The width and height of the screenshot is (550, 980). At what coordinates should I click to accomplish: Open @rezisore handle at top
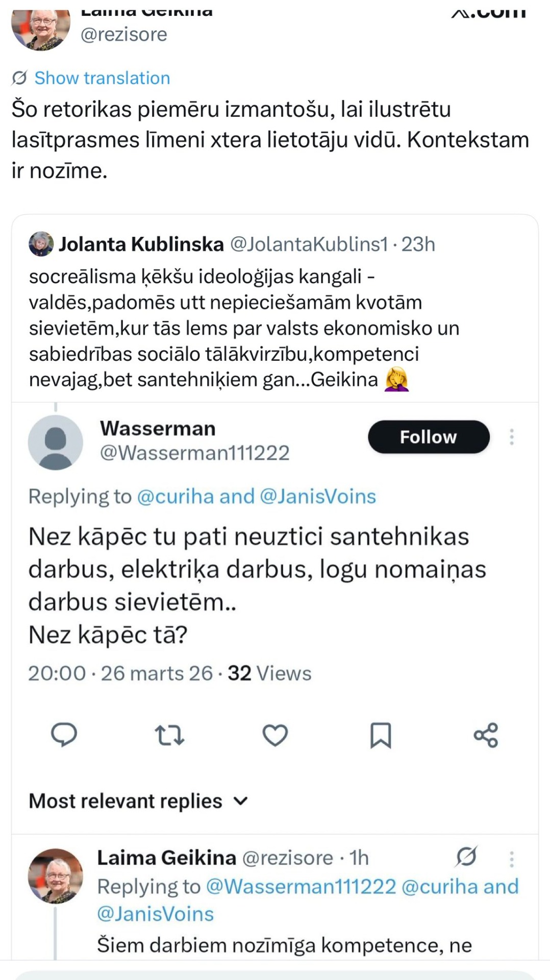(124, 35)
